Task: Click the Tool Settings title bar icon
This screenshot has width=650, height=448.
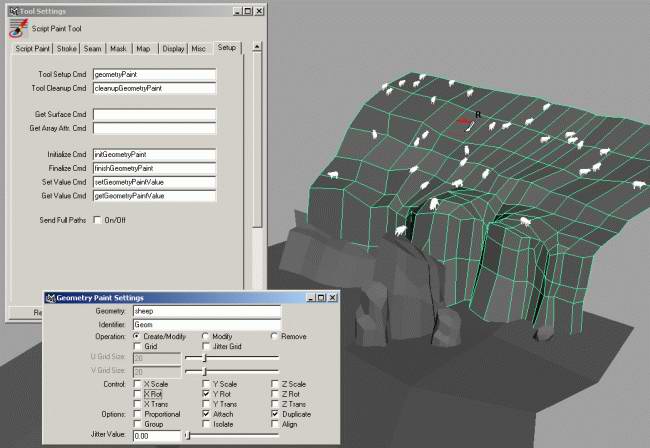Action: click(12, 9)
